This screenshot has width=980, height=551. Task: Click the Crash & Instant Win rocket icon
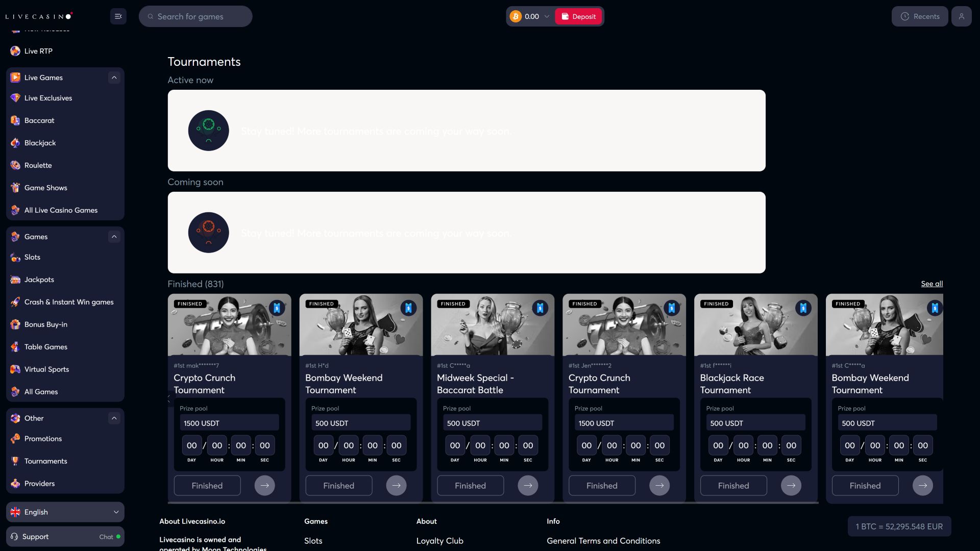(15, 302)
